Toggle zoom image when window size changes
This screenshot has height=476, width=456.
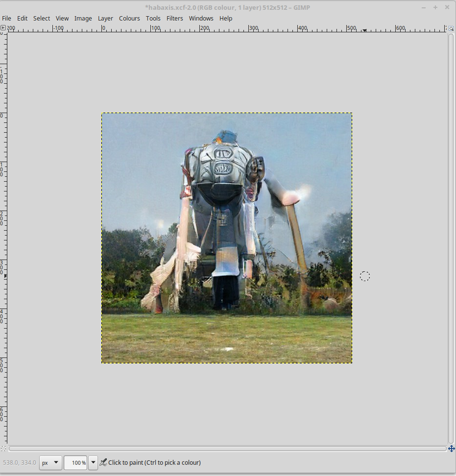point(452,28)
